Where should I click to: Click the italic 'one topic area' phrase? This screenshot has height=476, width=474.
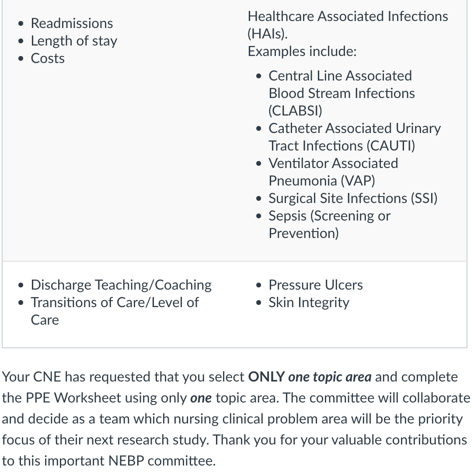[330, 377]
